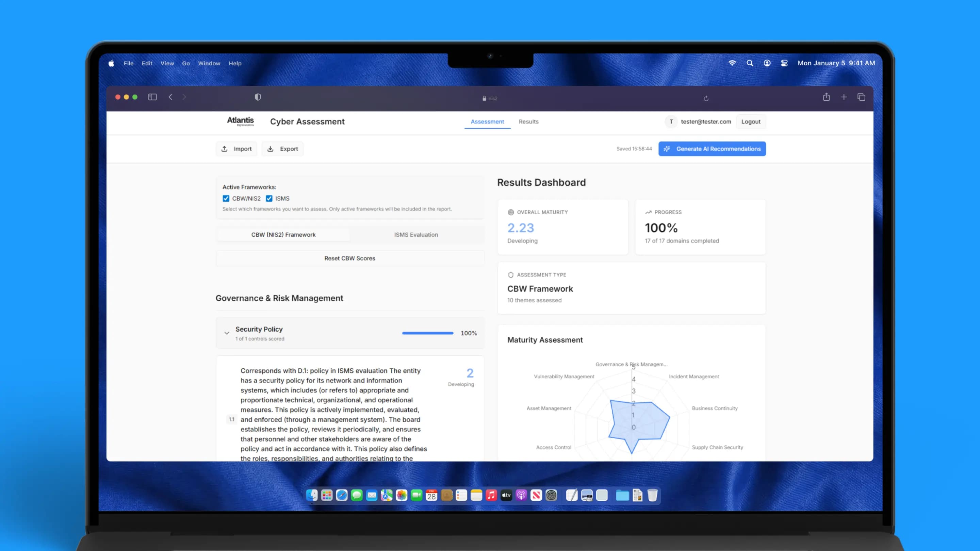The image size is (980, 551).
Task: Reload the page with refresh icon
Action: click(706, 99)
